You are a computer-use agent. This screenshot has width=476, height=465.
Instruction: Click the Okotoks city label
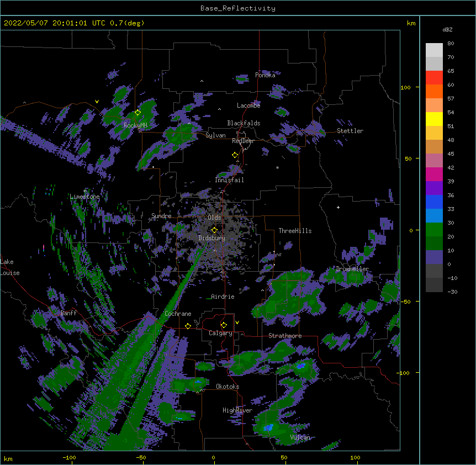pos(228,387)
